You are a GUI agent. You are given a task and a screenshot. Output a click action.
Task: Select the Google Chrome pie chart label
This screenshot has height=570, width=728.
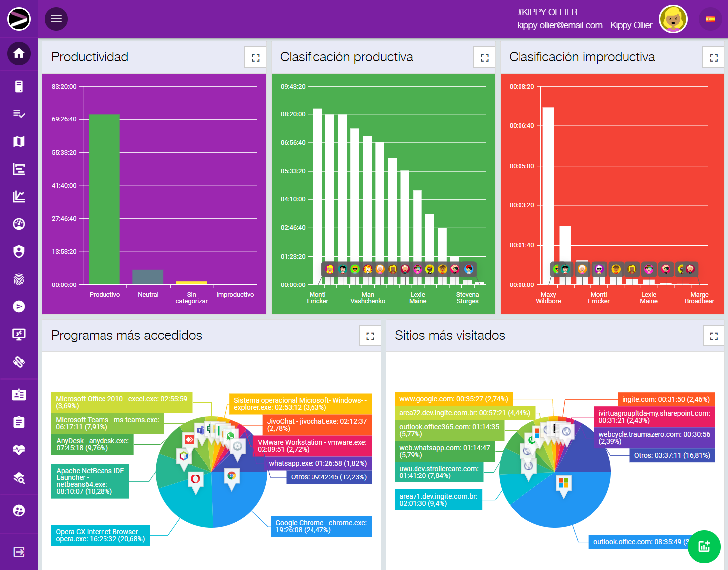(x=320, y=526)
